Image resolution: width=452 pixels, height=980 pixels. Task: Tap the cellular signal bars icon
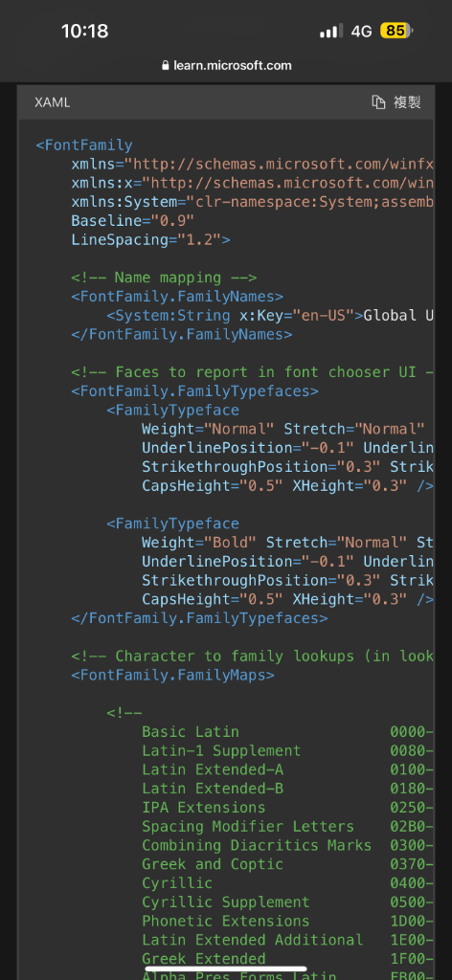point(331,32)
